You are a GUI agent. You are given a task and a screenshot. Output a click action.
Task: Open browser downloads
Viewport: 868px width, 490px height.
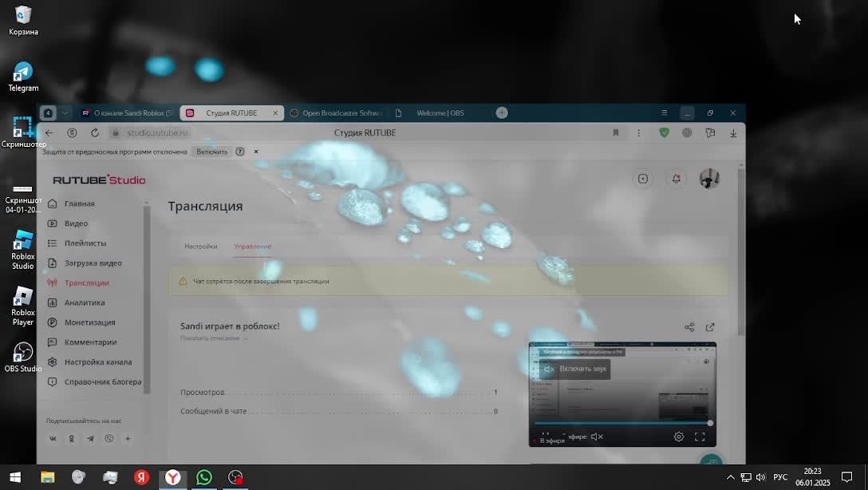click(x=733, y=133)
